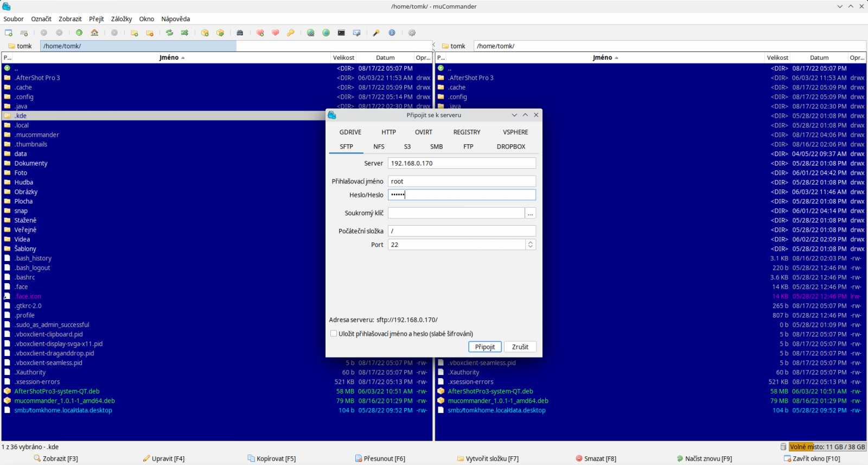This screenshot has height=465, width=868.
Task: Open right panel tomk drive selector
Action: point(454,46)
